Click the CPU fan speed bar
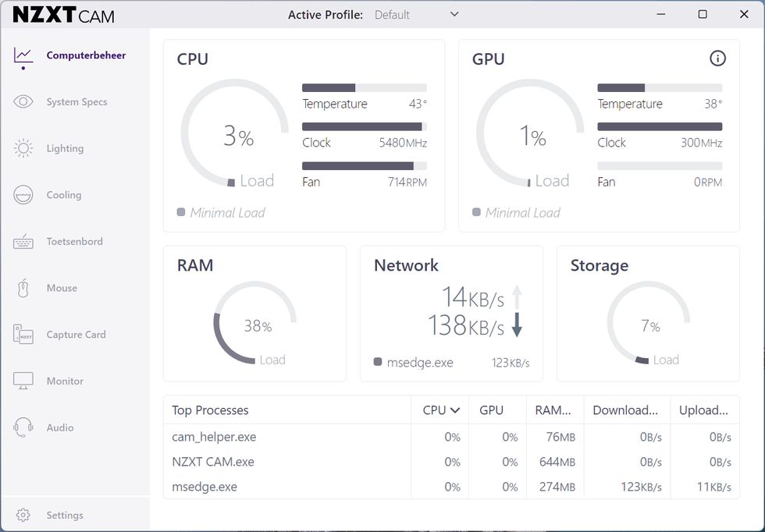The width and height of the screenshot is (765, 532). [x=365, y=166]
